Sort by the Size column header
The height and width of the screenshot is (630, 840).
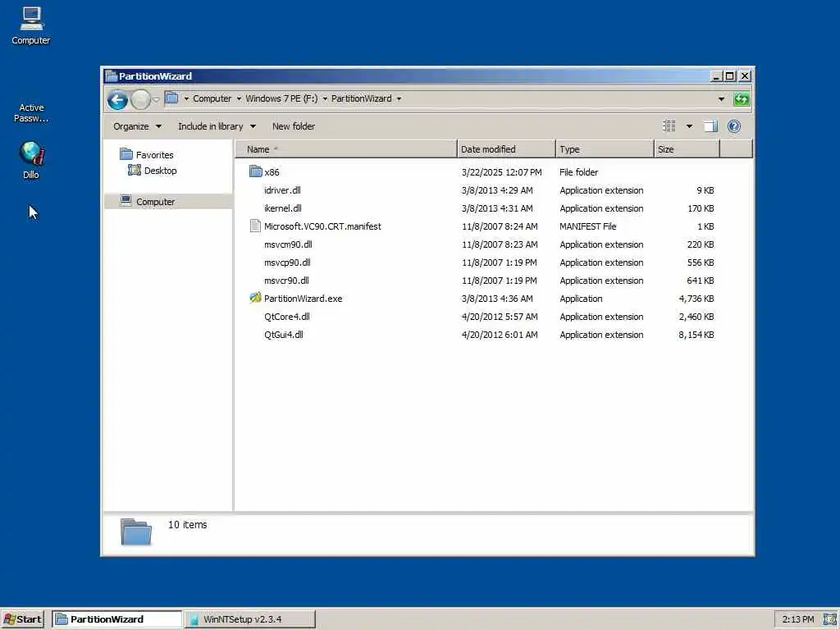point(687,149)
